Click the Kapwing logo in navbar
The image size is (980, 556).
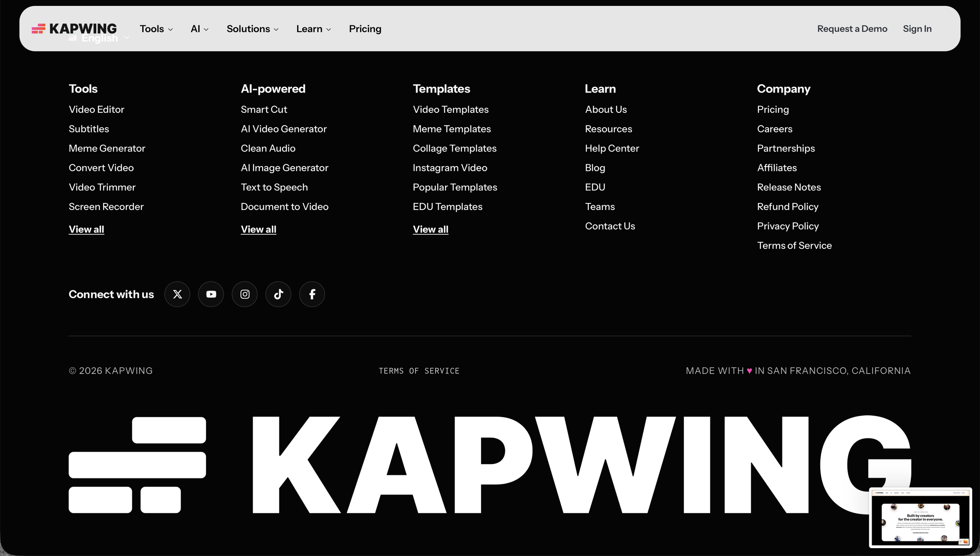pos(74,28)
